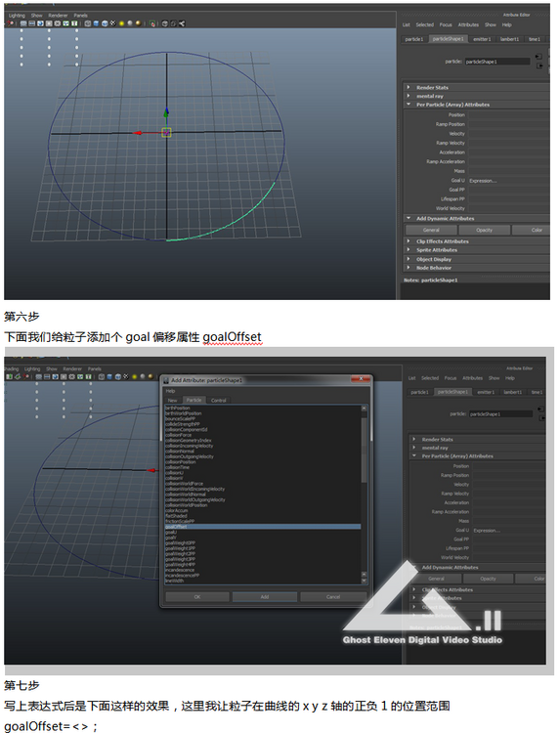560x733 pixels.
Task: Switch to emitter1 tab in first screenshot
Action: pyautogui.click(x=482, y=39)
